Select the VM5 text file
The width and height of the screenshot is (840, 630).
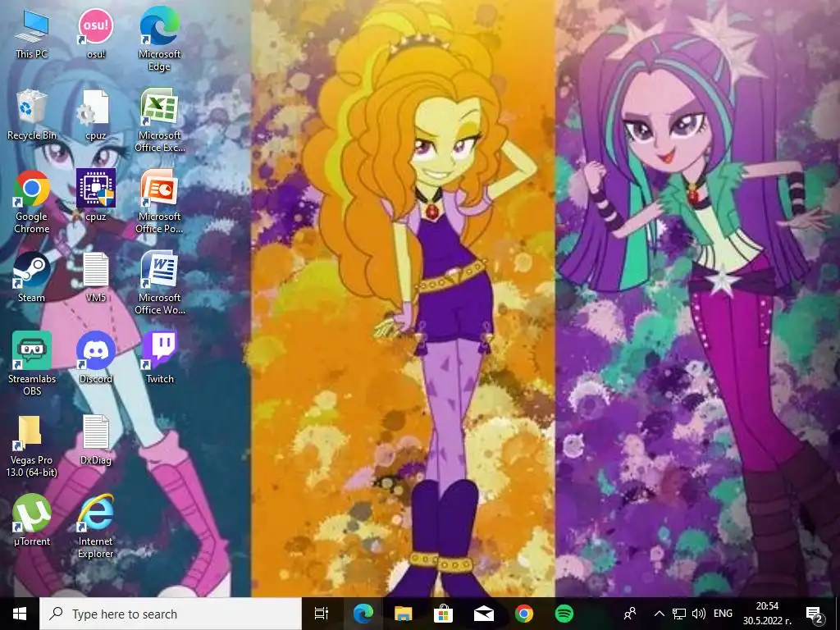click(x=96, y=277)
